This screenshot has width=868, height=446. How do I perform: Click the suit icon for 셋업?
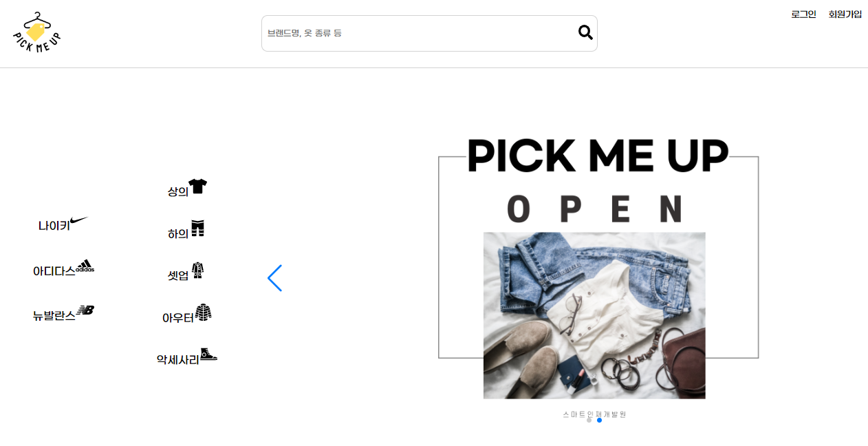click(197, 270)
